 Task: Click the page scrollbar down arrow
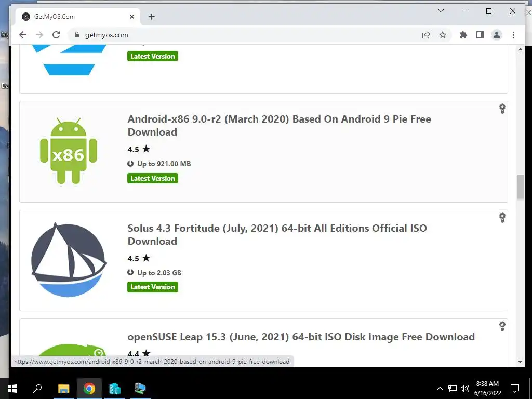click(x=520, y=362)
